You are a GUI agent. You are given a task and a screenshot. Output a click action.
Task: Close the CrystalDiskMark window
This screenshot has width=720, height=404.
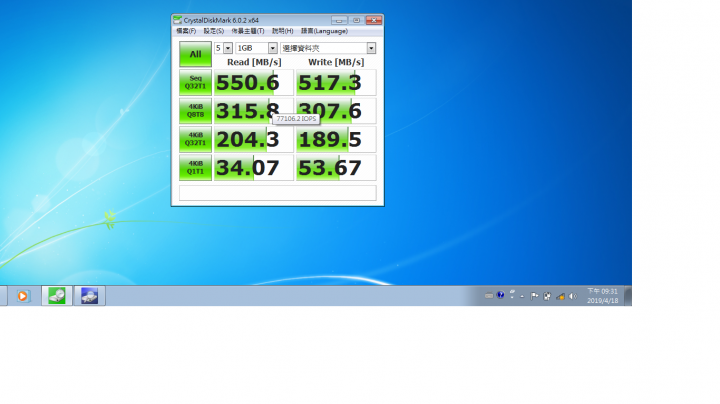click(x=374, y=20)
